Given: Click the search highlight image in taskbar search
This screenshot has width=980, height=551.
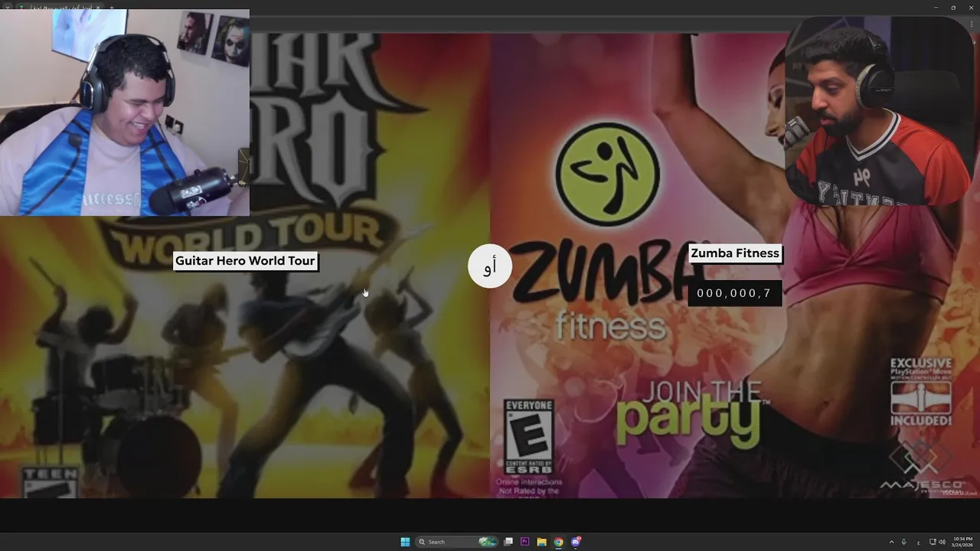Looking at the screenshot, I should click(488, 542).
